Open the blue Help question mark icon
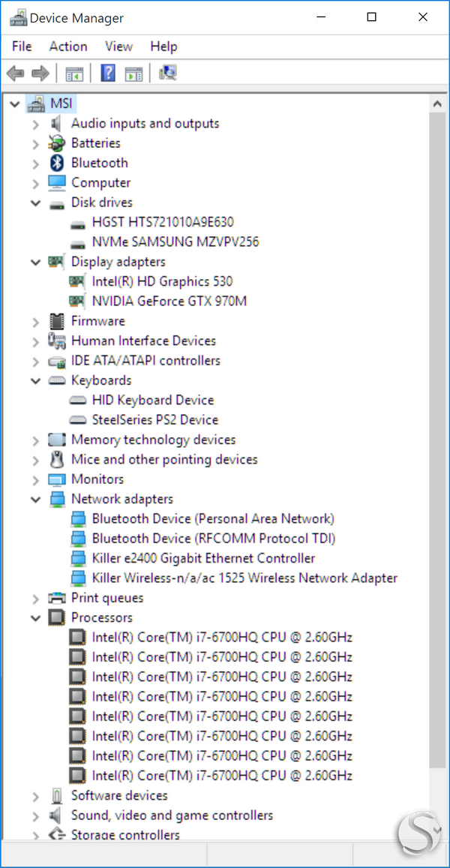The image size is (450, 868). click(x=109, y=73)
